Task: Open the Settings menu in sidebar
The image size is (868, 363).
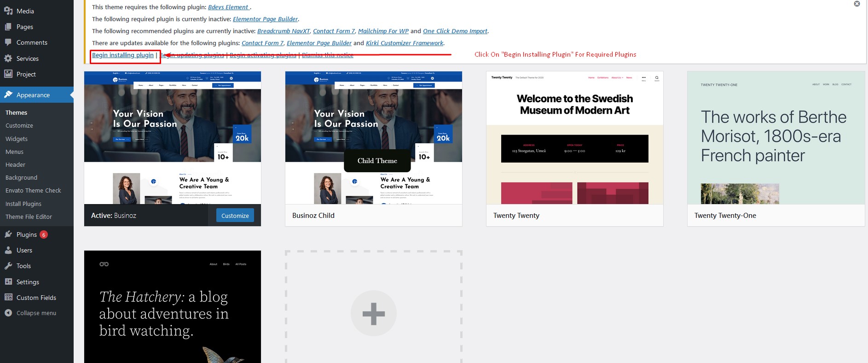Action: 28,282
